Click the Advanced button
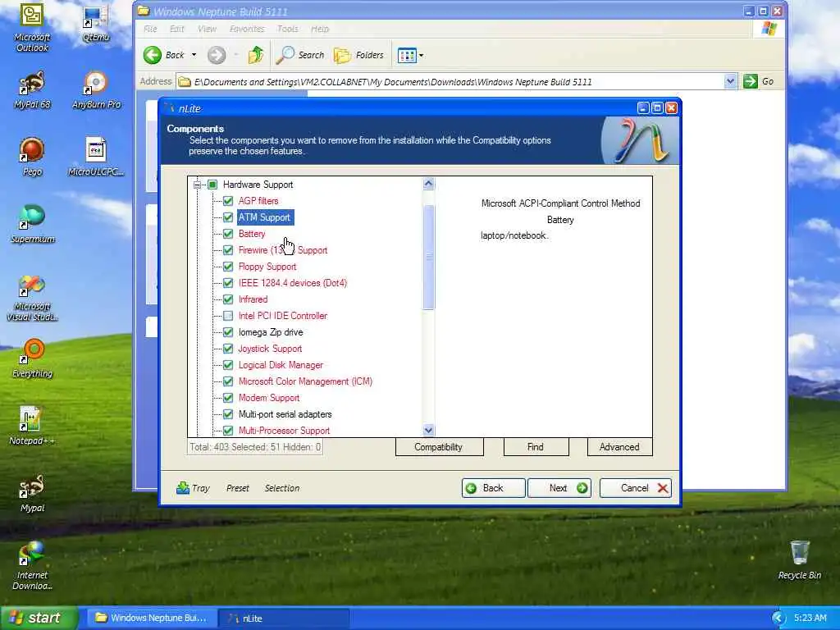 (620, 447)
